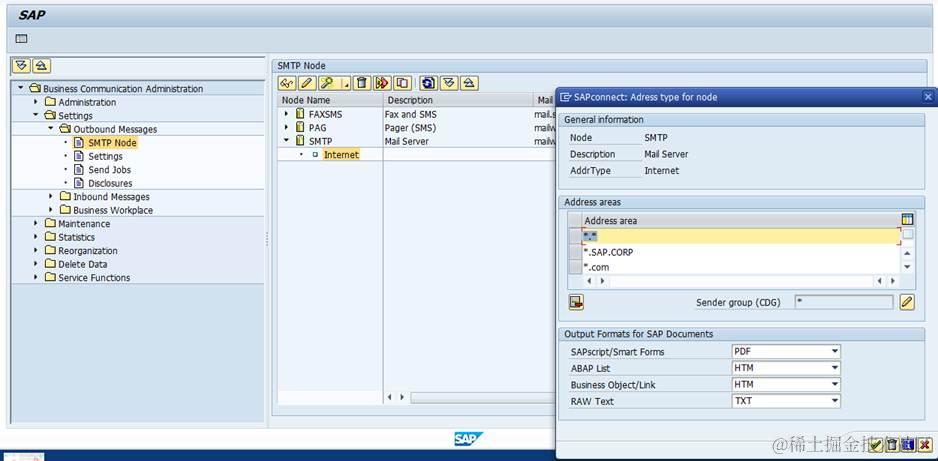Click the blue icon next to dialog trash icon
This screenshot has width=938, height=461.
click(908, 444)
